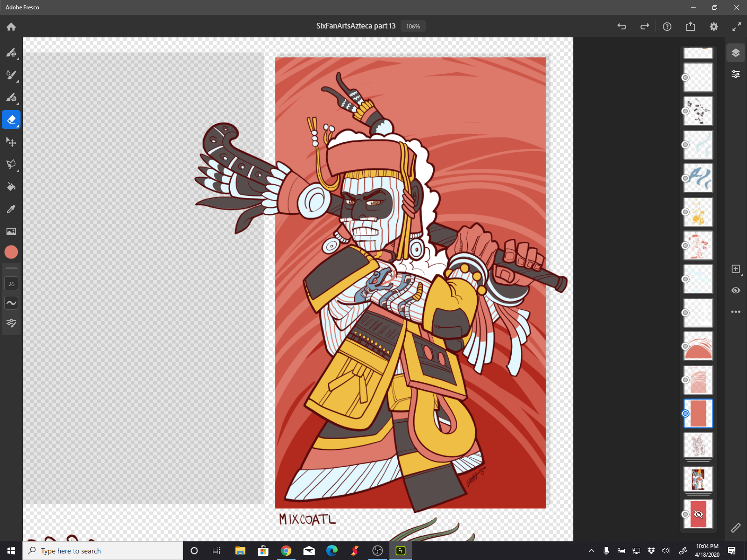Open the app settings gear

[714, 27]
